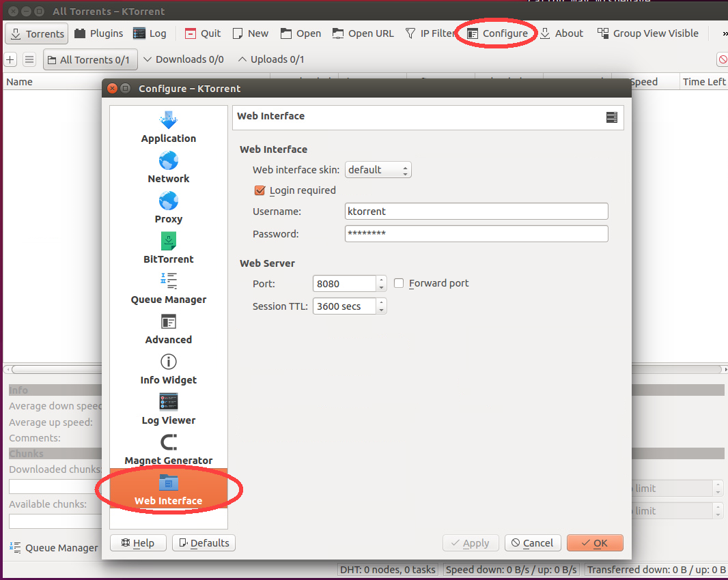
Task: Switch to the All Torrents 0/1 tab
Action: coord(90,60)
